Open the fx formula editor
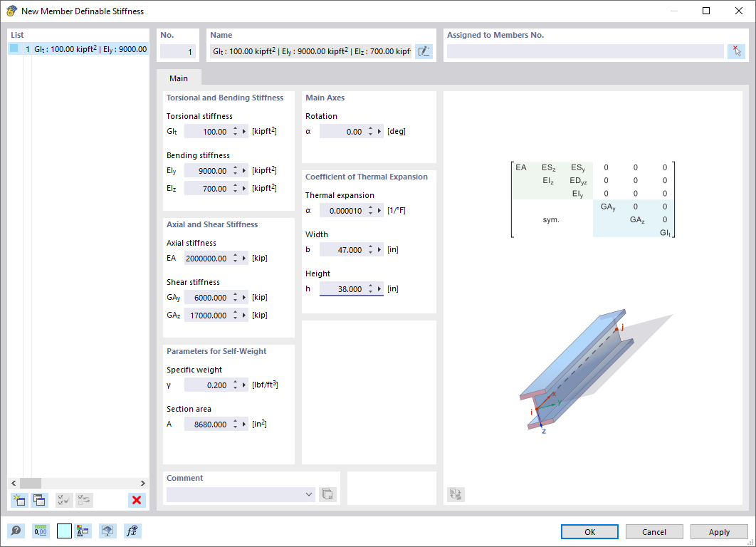The height and width of the screenshot is (547, 756). tap(132, 531)
